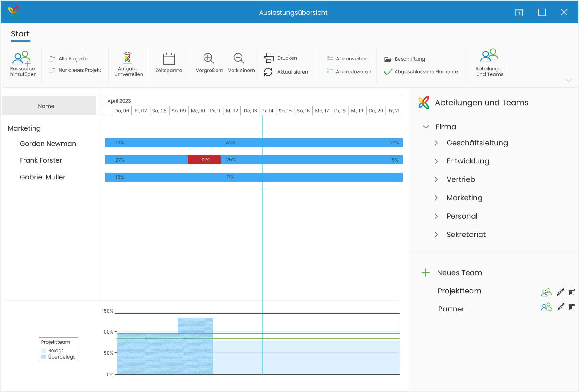Image resolution: width=579 pixels, height=392 pixels.
Task: Collapse the Firma tree node
Action: pos(426,127)
